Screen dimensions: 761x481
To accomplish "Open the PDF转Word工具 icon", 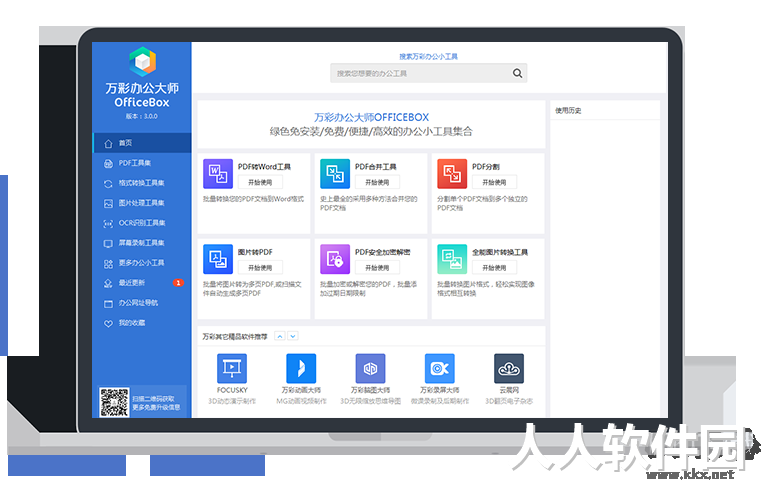I will (218, 173).
